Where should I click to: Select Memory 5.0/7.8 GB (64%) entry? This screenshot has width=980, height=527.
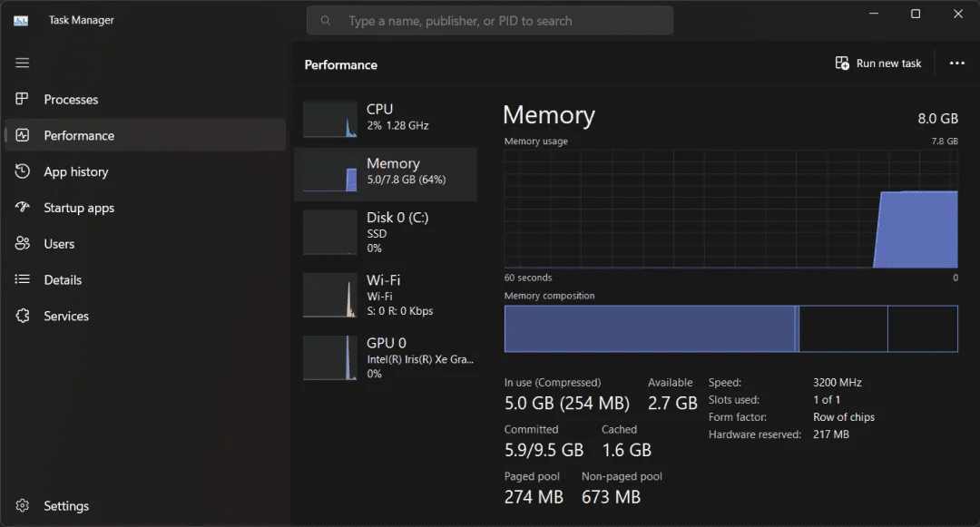(x=386, y=173)
